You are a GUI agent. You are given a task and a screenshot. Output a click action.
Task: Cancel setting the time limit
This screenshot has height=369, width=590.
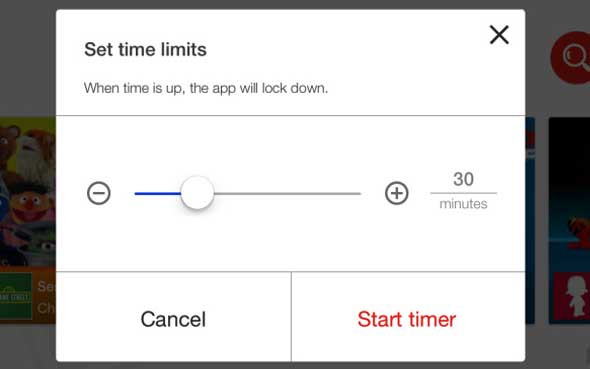point(173,319)
